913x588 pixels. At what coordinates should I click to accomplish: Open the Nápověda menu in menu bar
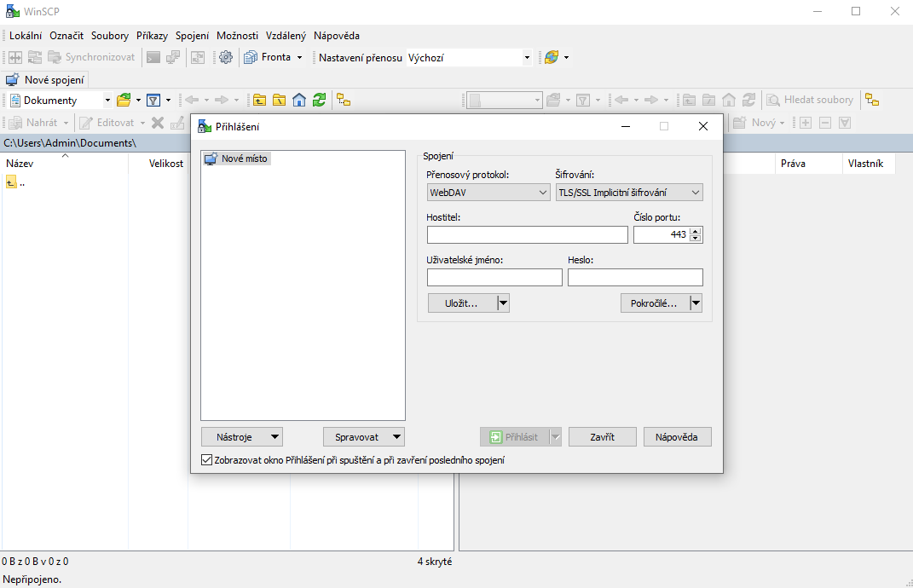[337, 36]
